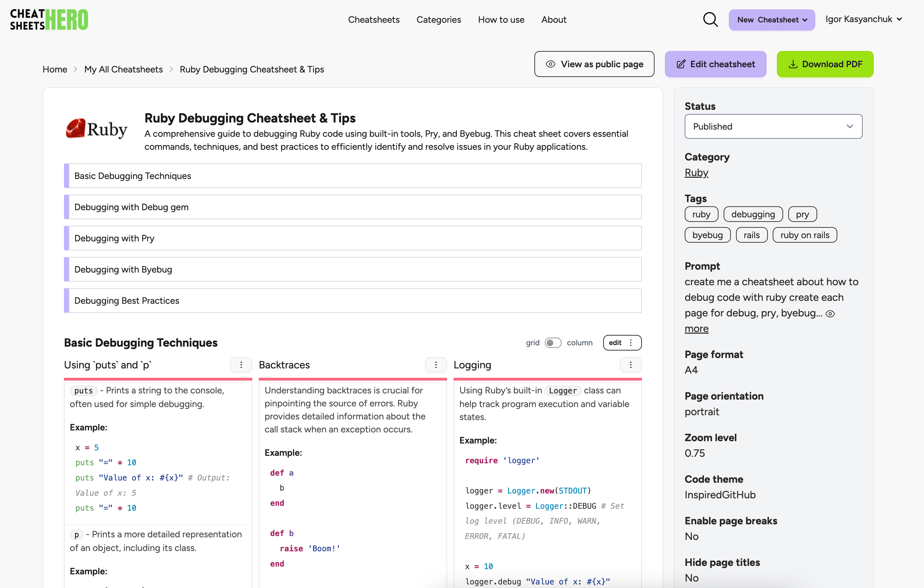
Task: Click the grid label beside the toggle
Action: coord(532,343)
